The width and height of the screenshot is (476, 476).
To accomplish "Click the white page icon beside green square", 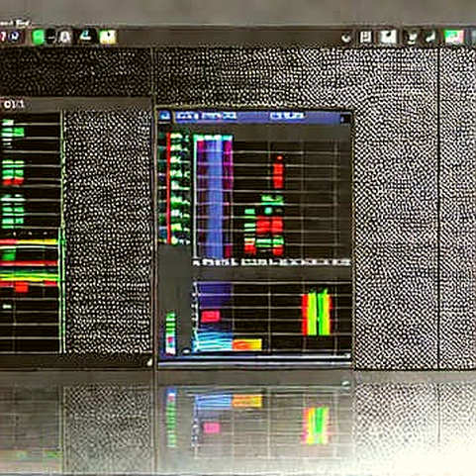I will [64, 37].
